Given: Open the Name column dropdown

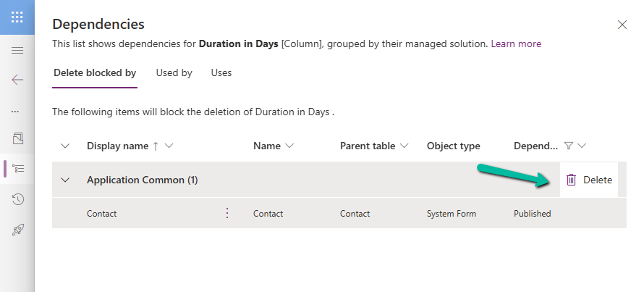Looking at the screenshot, I should pyautogui.click(x=289, y=146).
